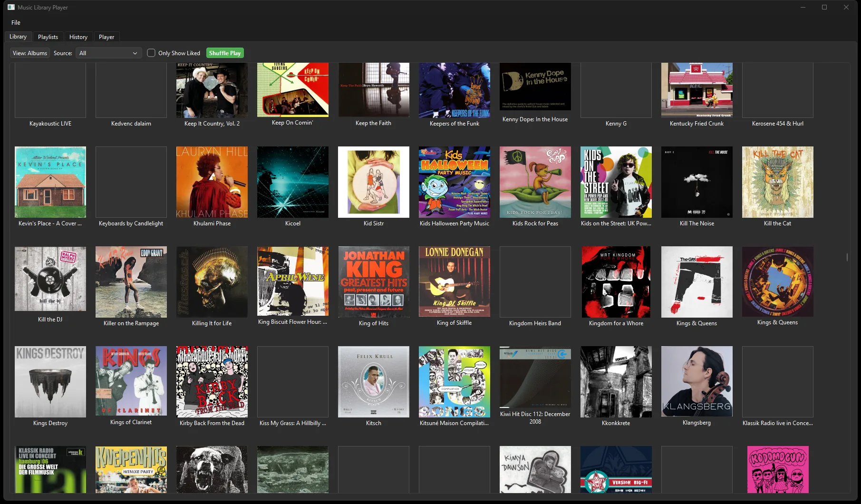The image size is (861, 504).
Task: Switch to the Playlists tab
Action: pos(48,37)
